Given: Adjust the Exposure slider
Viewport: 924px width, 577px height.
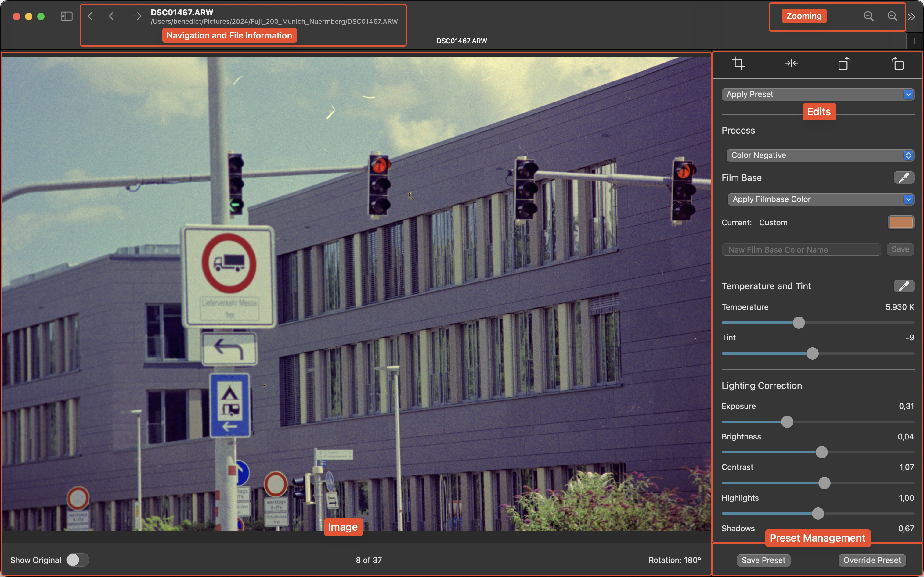Looking at the screenshot, I should [x=788, y=422].
